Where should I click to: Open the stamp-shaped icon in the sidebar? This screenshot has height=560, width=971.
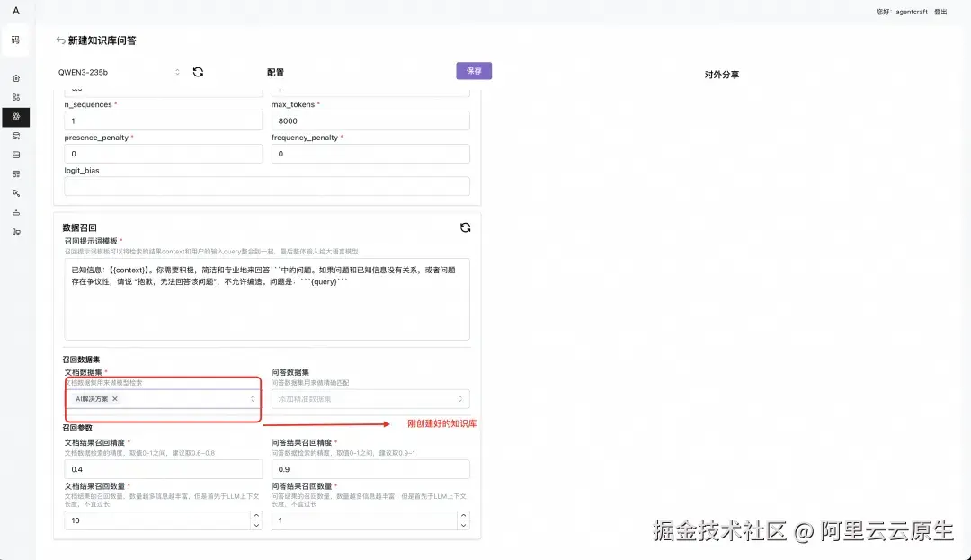(x=16, y=212)
